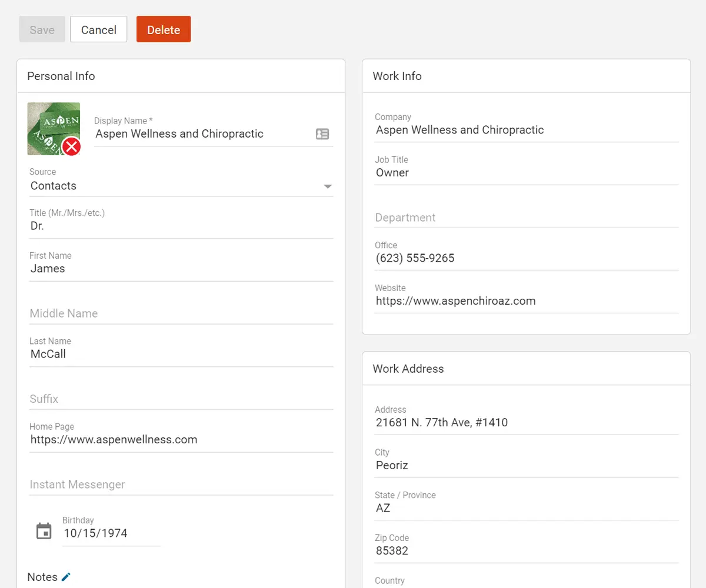Focus the First Name field with James
The height and width of the screenshot is (588, 706).
(x=181, y=269)
